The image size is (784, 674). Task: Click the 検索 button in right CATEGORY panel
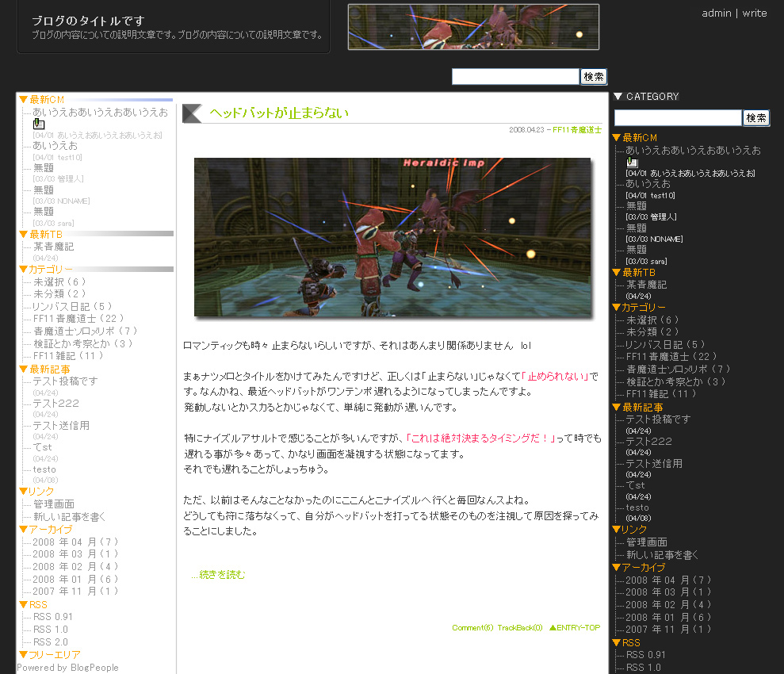point(756,118)
